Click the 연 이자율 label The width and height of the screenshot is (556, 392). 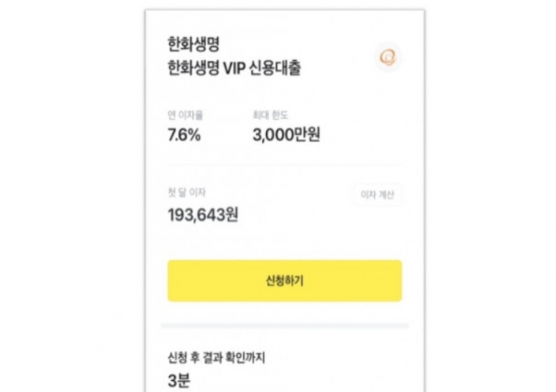(180, 117)
